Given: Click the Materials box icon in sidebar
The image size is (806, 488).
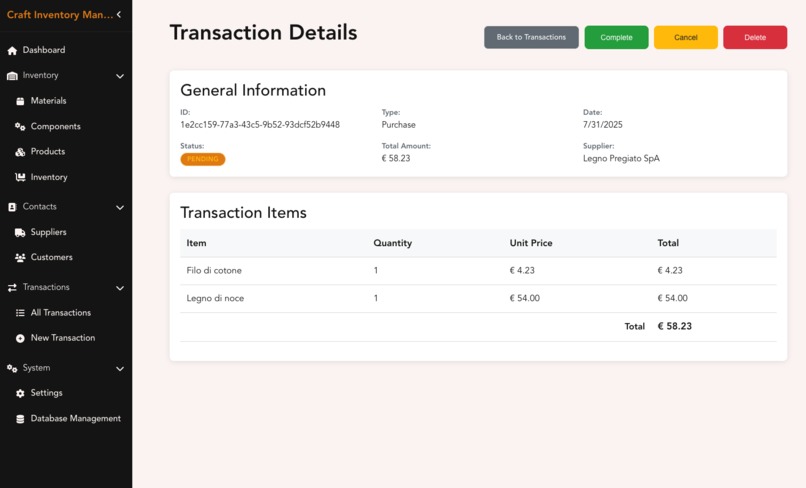Looking at the screenshot, I should coord(20,101).
